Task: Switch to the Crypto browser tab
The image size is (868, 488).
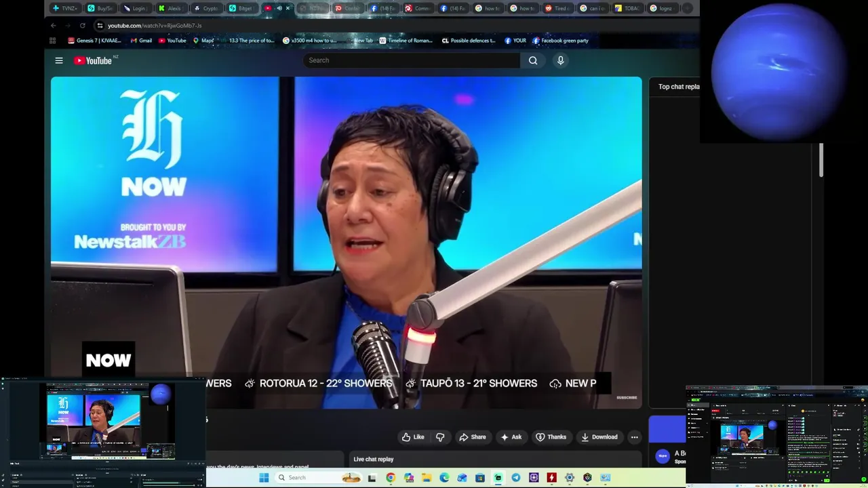Action: [205, 8]
